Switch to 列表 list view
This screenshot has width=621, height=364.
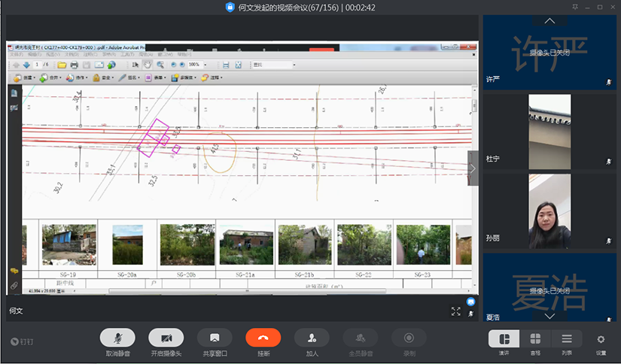coord(566,339)
